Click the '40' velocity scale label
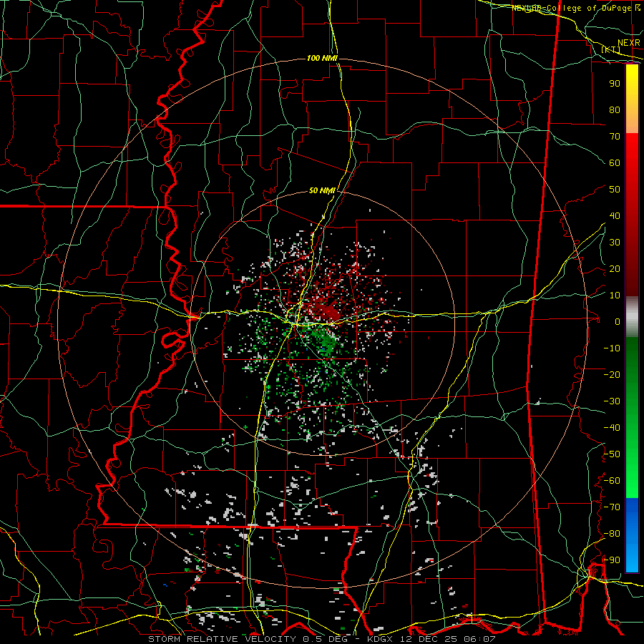The height and width of the screenshot is (644, 644). tap(615, 215)
